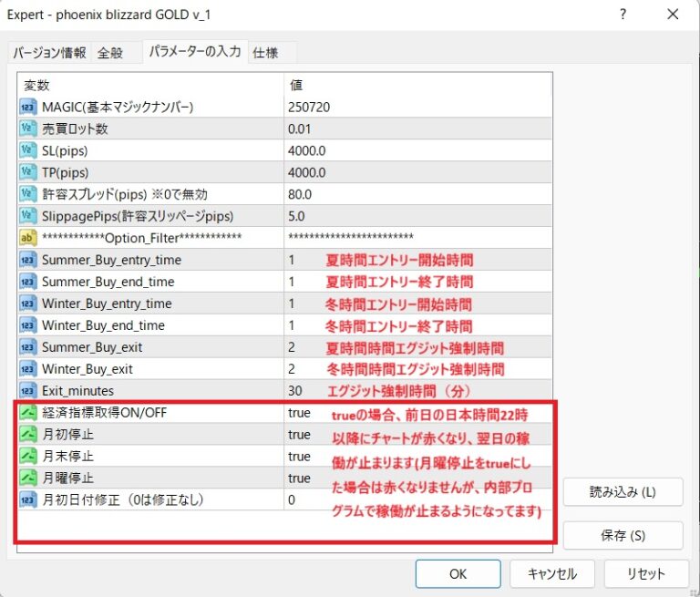Viewport: 700px width, 597px height.
Task: Click the double-type icon next to 売買ロット数
Action: pos(27,129)
